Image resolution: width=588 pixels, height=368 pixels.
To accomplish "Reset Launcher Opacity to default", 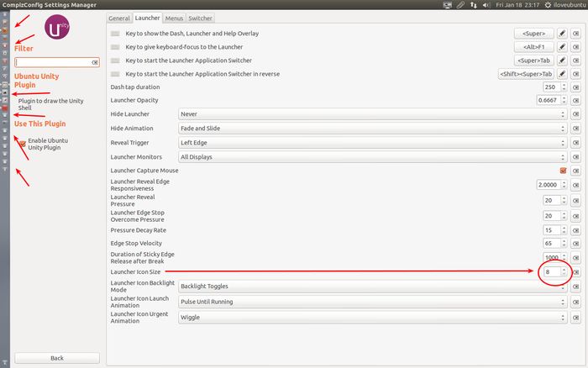I will tap(575, 100).
